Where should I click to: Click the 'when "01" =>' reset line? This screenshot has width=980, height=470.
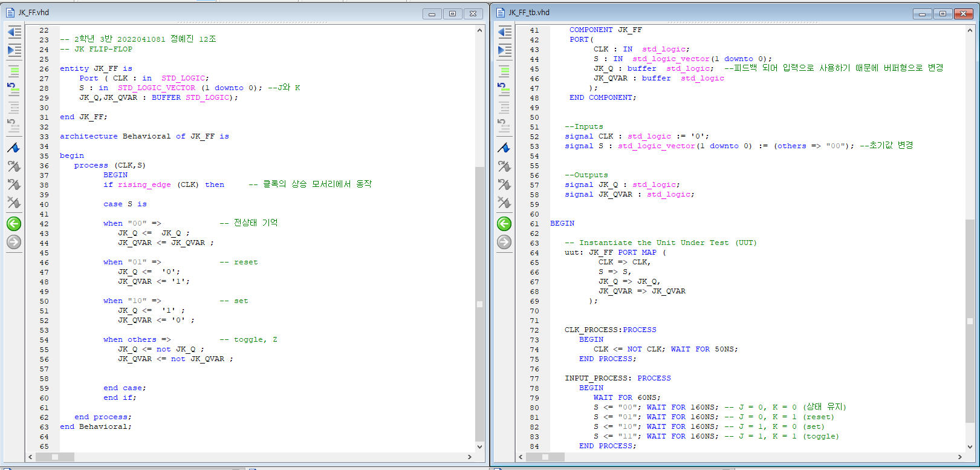[180, 263]
